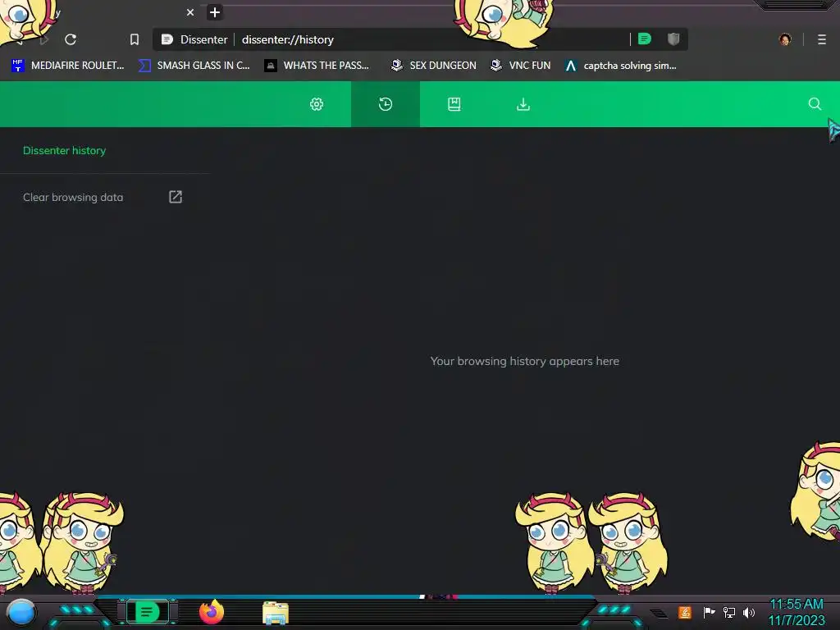840x630 pixels.
Task: Open the user profile avatar
Action: point(785,39)
